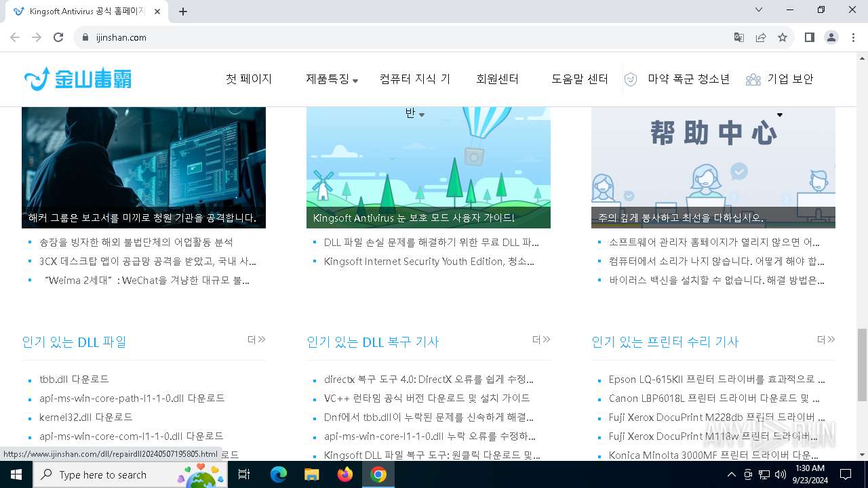868x488 pixels.
Task: Open Dnf에서 tbb.dll이 누락된 문제 article
Action: 429,417
